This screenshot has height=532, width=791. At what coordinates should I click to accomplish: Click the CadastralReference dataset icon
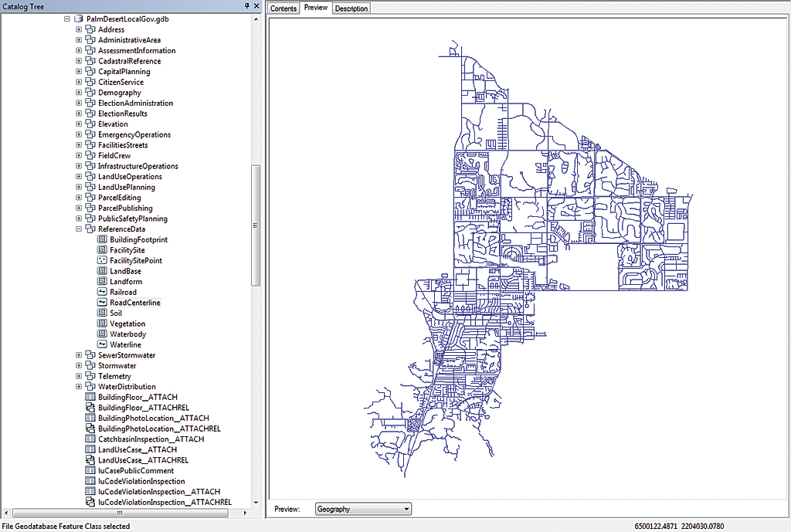pyautogui.click(x=90, y=61)
